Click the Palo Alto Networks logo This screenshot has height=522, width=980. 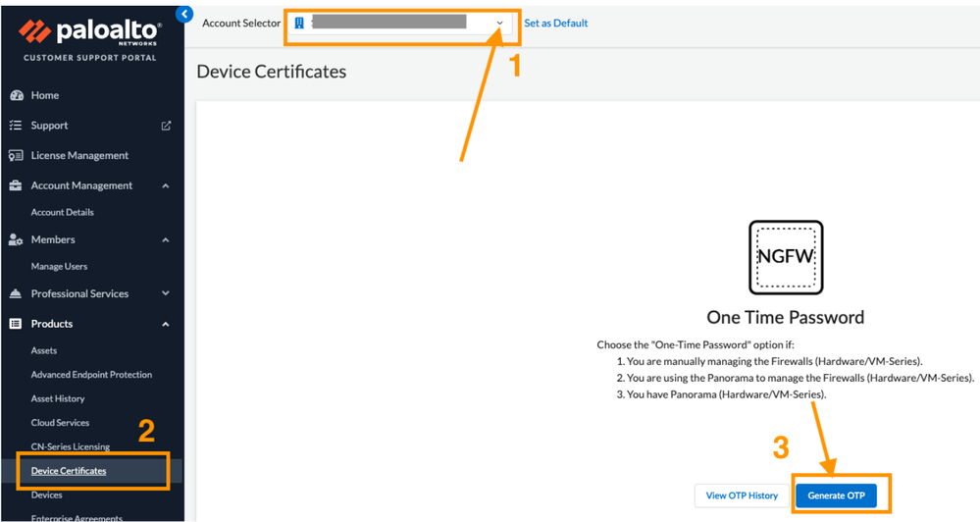[90, 31]
